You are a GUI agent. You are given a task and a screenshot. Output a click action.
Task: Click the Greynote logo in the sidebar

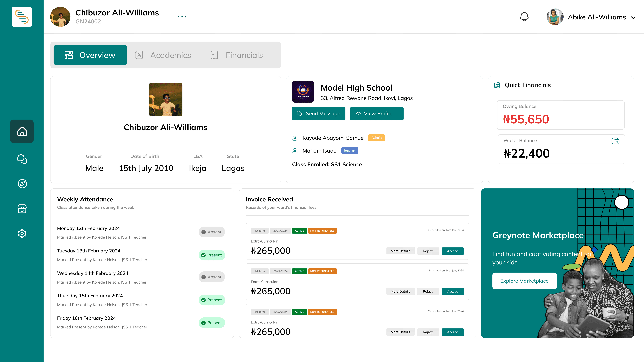(x=22, y=17)
